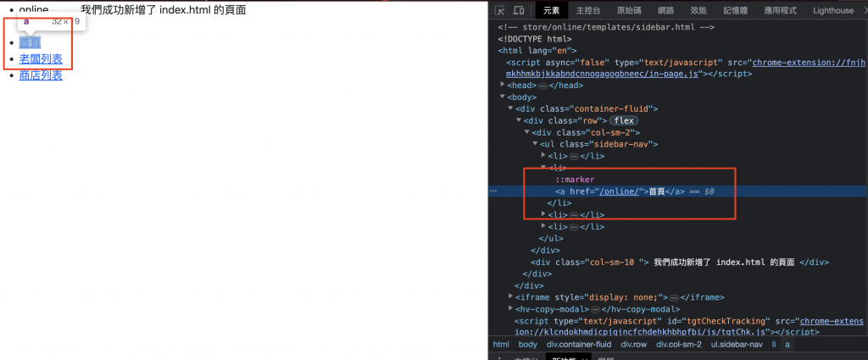
Task: Switch to the 元素 tab
Action: point(551,10)
